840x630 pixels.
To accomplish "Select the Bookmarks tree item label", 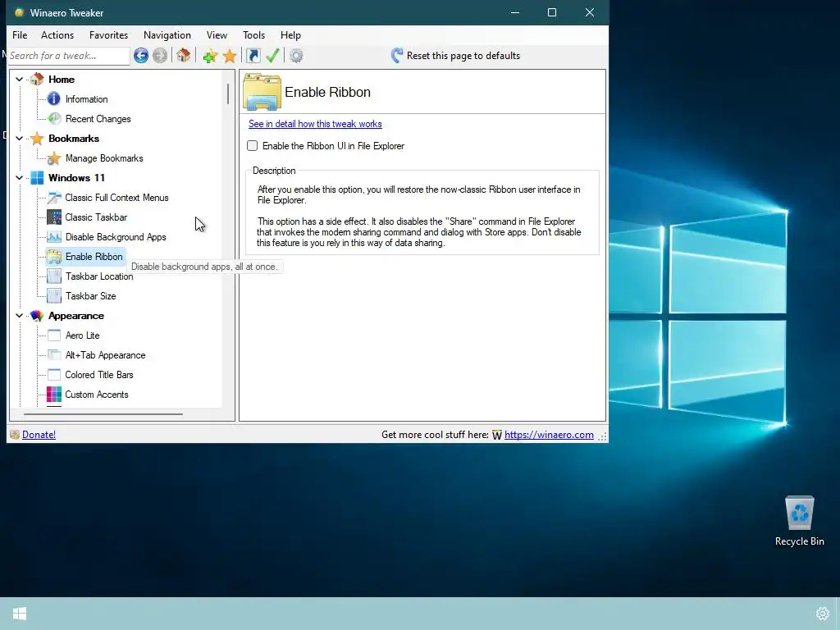I will [74, 138].
